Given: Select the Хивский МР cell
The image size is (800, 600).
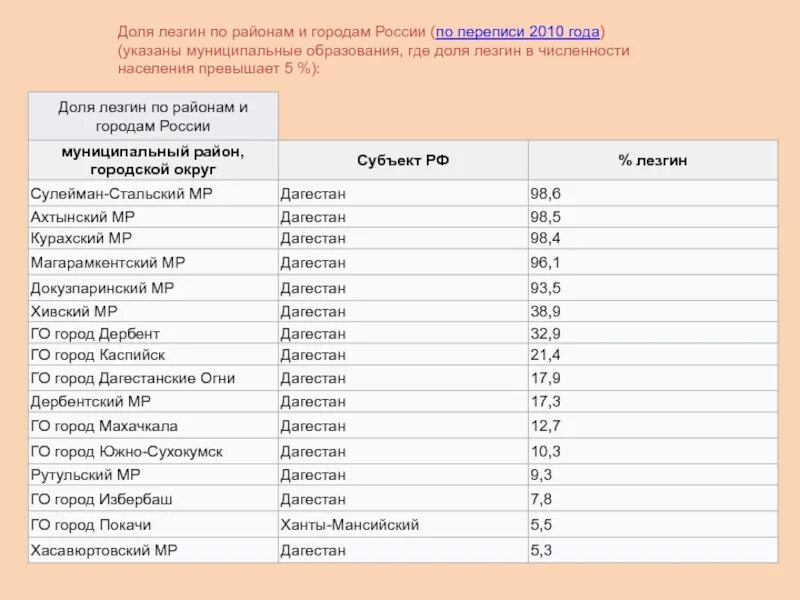Looking at the screenshot, I should (x=153, y=311).
